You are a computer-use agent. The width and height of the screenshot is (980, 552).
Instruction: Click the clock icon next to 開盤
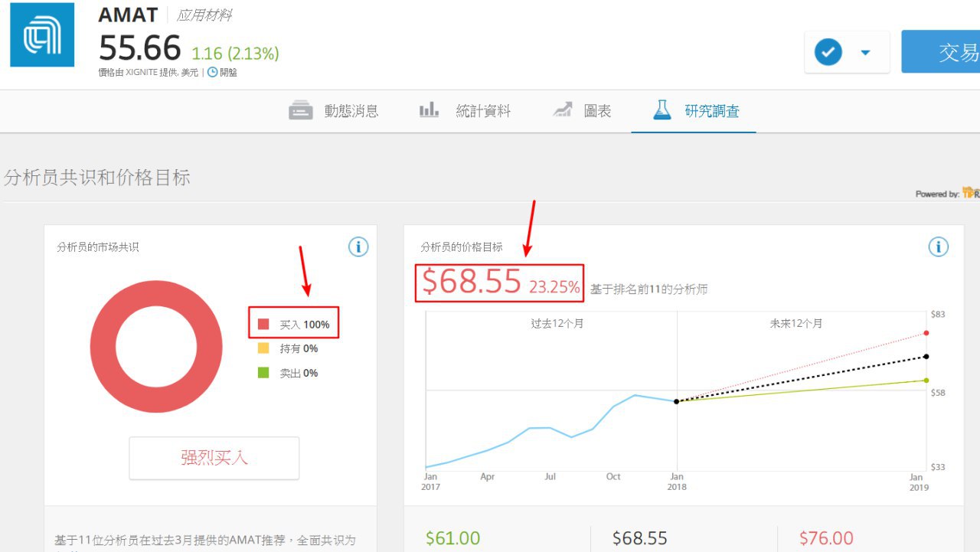(x=212, y=73)
